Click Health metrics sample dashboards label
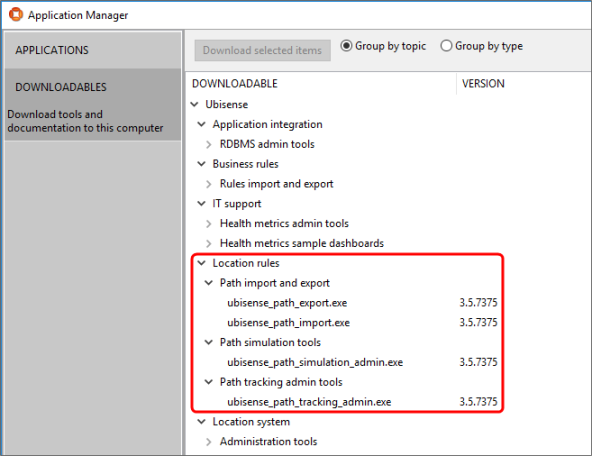Screen dimensions: 592x456 tap(302, 243)
